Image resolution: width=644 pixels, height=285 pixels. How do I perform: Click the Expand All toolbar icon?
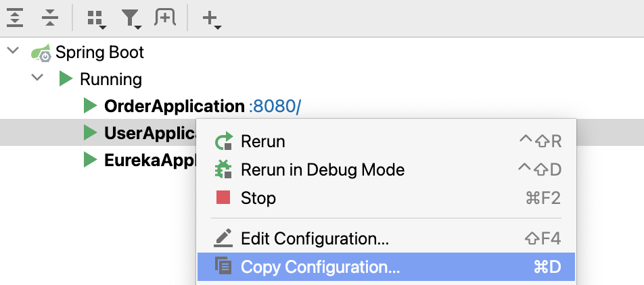[15, 18]
